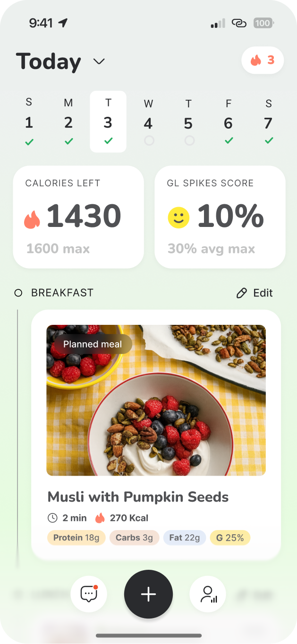Open the streak flame counter
297x644 pixels.
pyautogui.click(x=262, y=60)
